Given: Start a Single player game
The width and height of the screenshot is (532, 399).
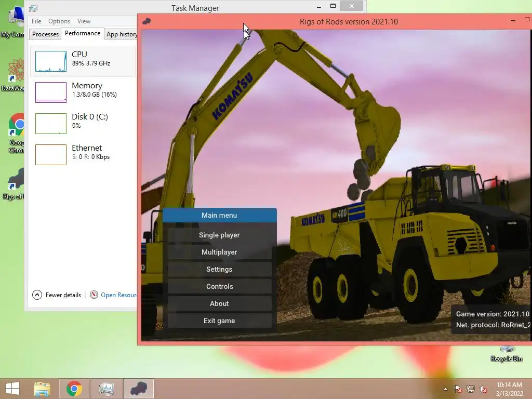Looking at the screenshot, I should pyautogui.click(x=220, y=235).
